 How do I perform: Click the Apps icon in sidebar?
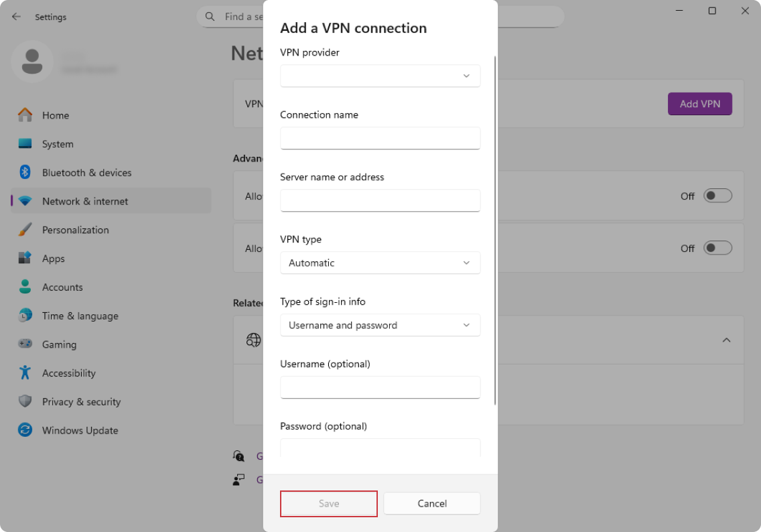point(25,259)
